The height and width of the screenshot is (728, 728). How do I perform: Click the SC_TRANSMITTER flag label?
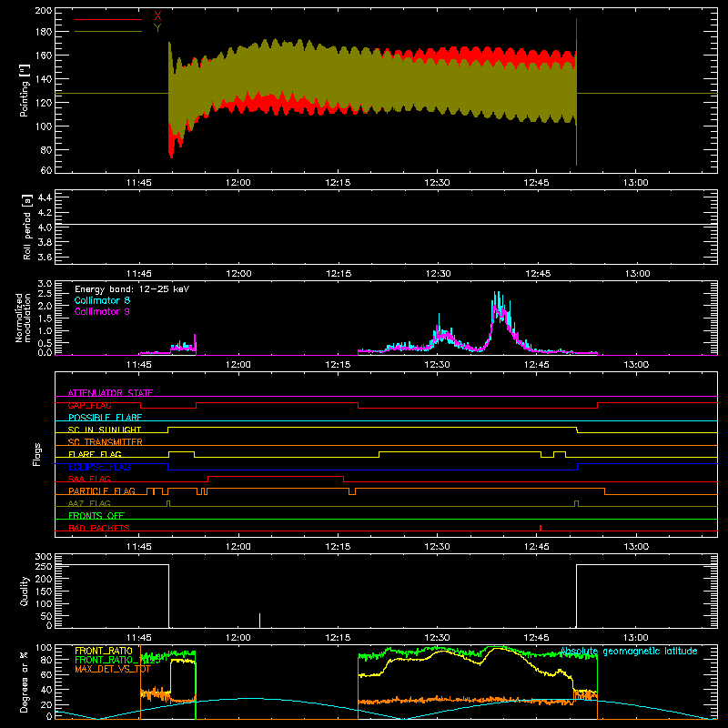pyautogui.click(x=106, y=442)
